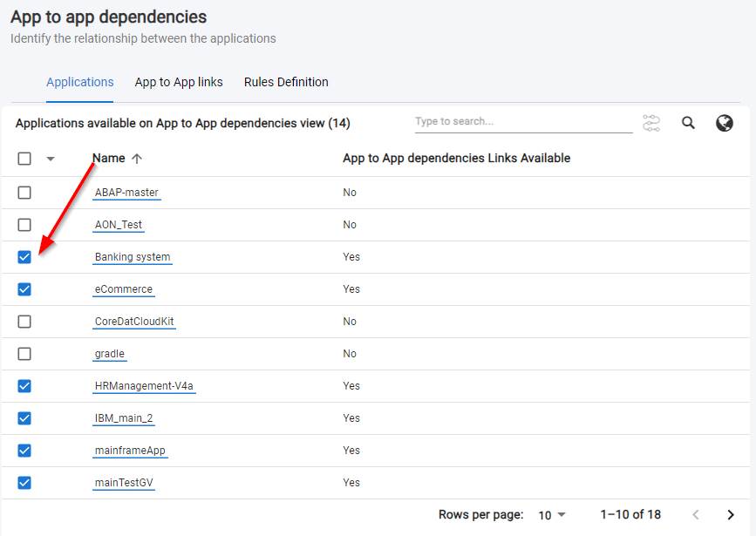Open the Rules Definition tab
The width and height of the screenshot is (756, 536).
pyautogui.click(x=286, y=82)
